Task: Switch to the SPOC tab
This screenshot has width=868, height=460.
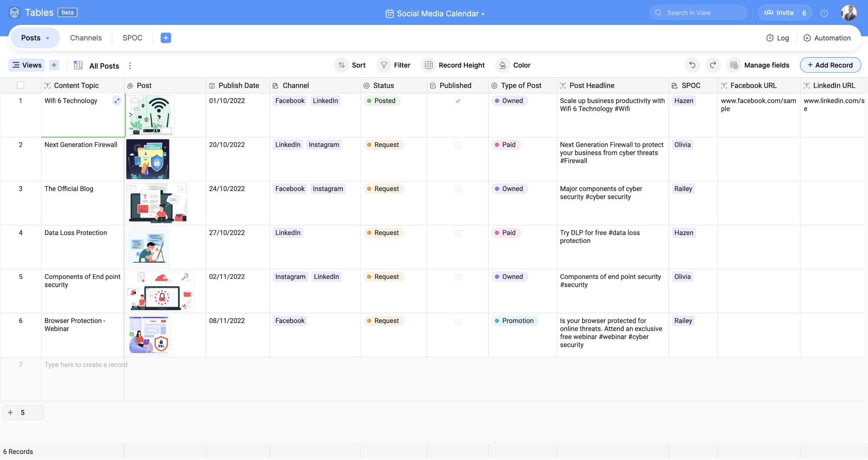Action: coord(132,38)
